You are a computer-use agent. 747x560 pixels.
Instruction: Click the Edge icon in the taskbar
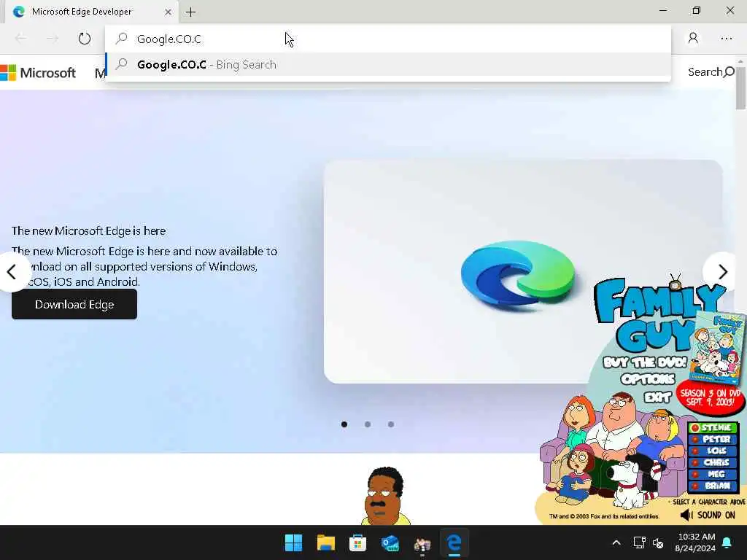[454, 542]
